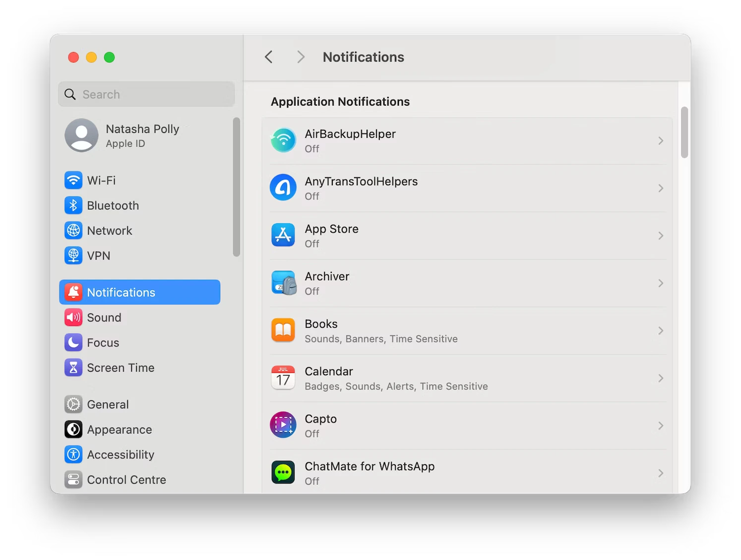
Task: Click the Calendar app icon
Action: tap(283, 378)
